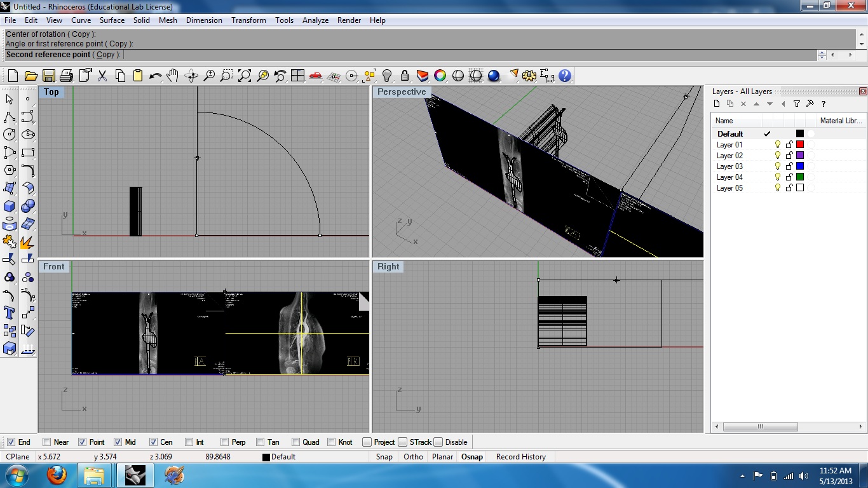Enable the Knot osnap checkbox
This screenshot has height=488, width=868.
(332, 442)
